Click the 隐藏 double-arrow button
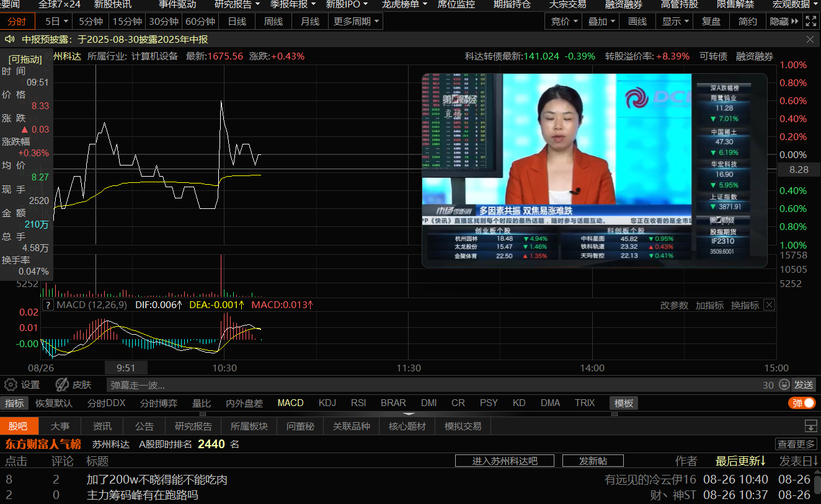Image resolution: width=821 pixels, height=504 pixels. pyautogui.click(x=784, y=21)
